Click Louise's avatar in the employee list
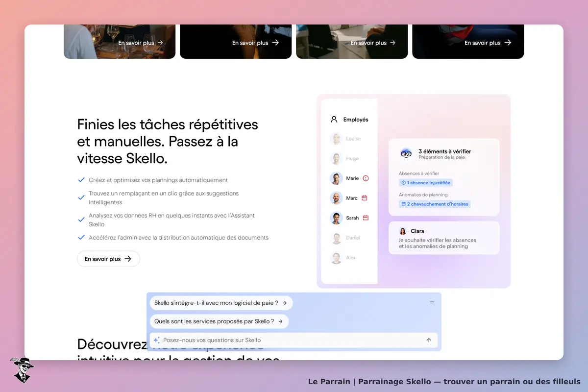 pyautogui.click(x=336, y=139)
